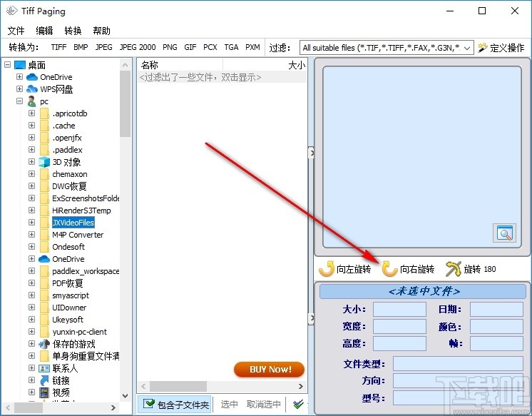Select 保存的游戏 folder
This screenshot has height=416, width=532.
coord(73,344)
